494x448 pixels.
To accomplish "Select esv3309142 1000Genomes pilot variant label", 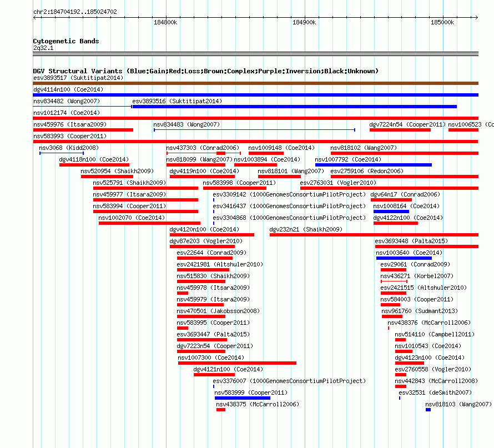I will (289, 194).
